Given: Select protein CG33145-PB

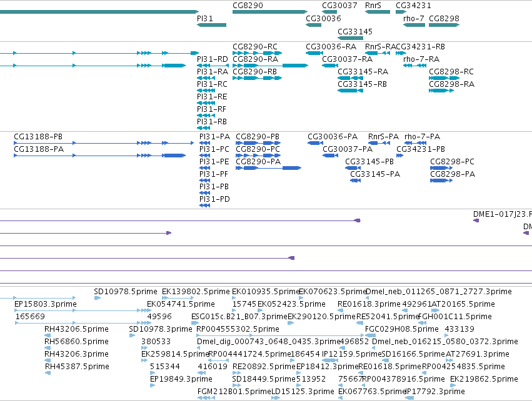Looking at the screenshot, I should point(353,168).
